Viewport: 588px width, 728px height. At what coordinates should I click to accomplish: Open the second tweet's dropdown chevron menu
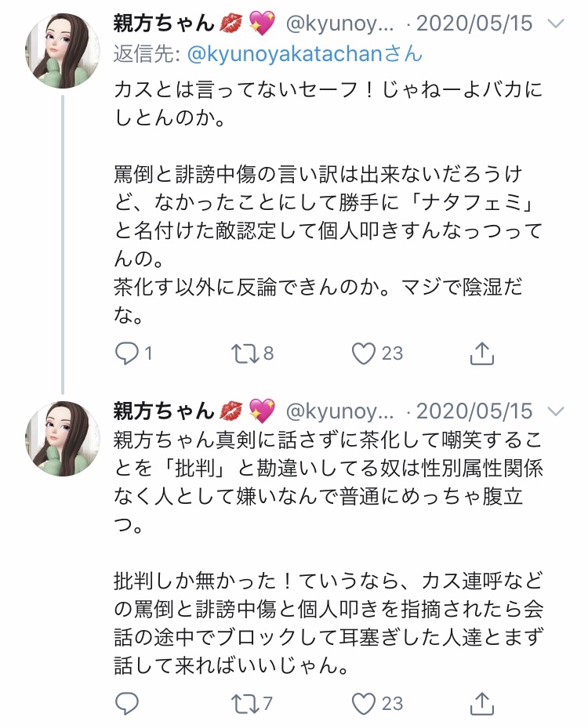(555, 411)
